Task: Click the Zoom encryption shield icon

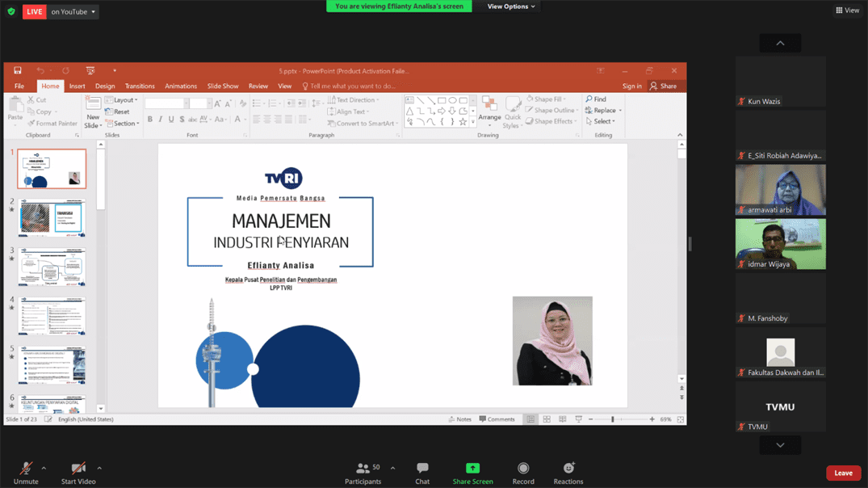Action: tap(11, 11)
